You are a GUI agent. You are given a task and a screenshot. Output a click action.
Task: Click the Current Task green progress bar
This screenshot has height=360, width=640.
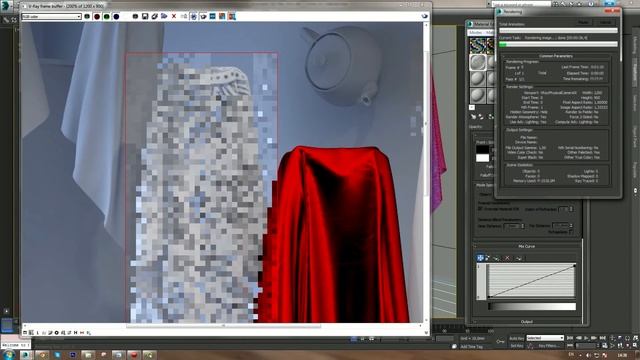(x=558, y=44)
